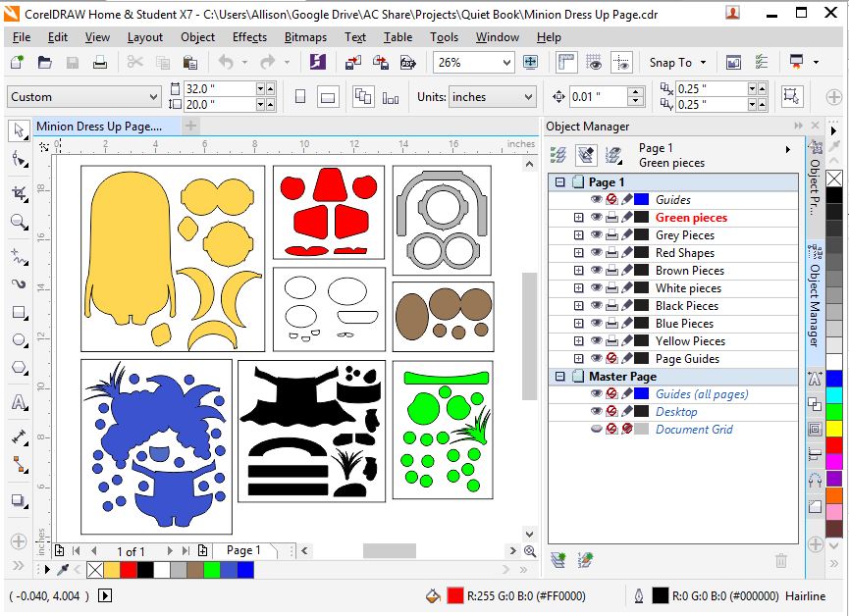
Task: Click the Paste icon
Action: tap(190, 62)
